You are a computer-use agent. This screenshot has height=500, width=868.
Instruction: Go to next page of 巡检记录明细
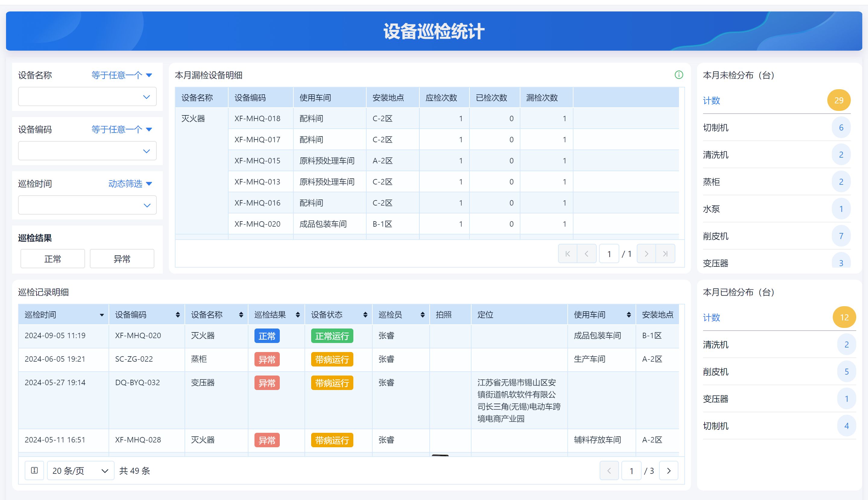point(668,470)
